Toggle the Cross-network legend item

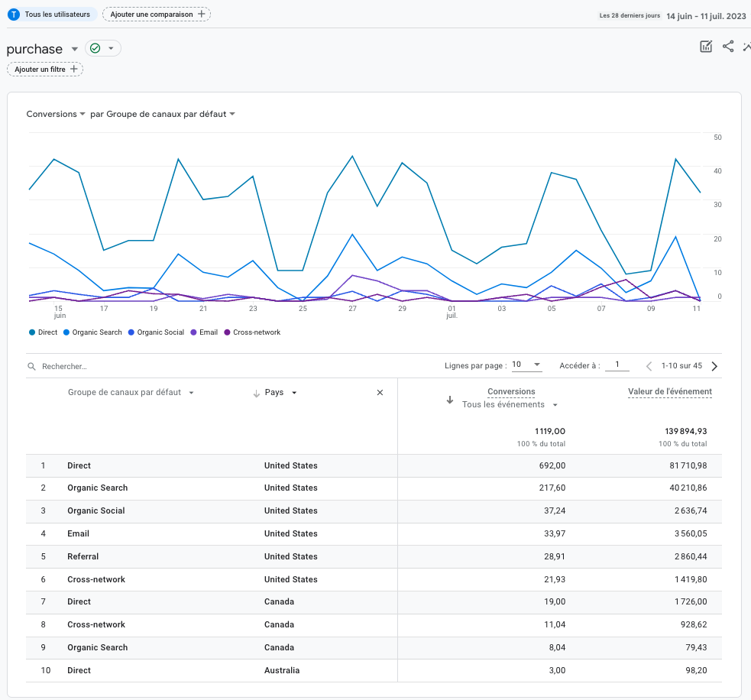pyautogui.click(x=252, y=332)
